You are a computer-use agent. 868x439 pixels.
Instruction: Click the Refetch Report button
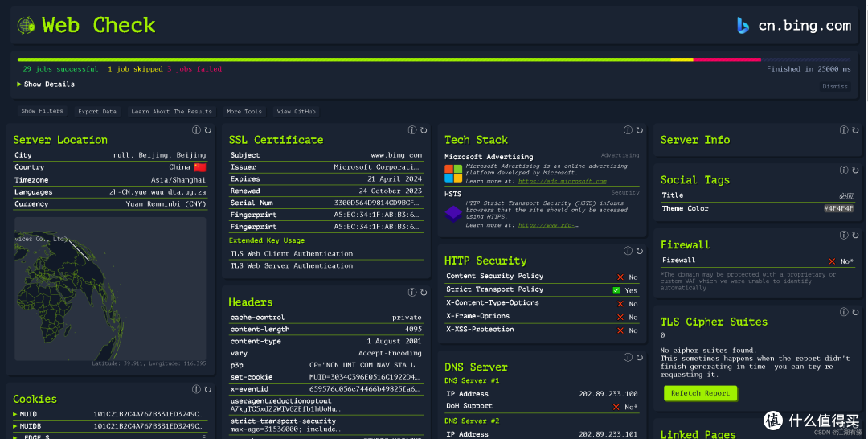coord(700,393)
